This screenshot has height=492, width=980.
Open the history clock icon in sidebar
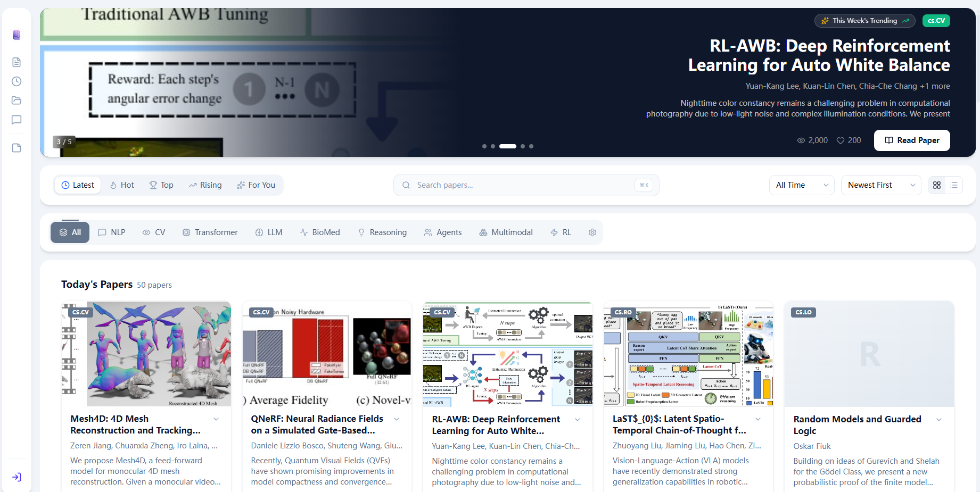[17, 81]
